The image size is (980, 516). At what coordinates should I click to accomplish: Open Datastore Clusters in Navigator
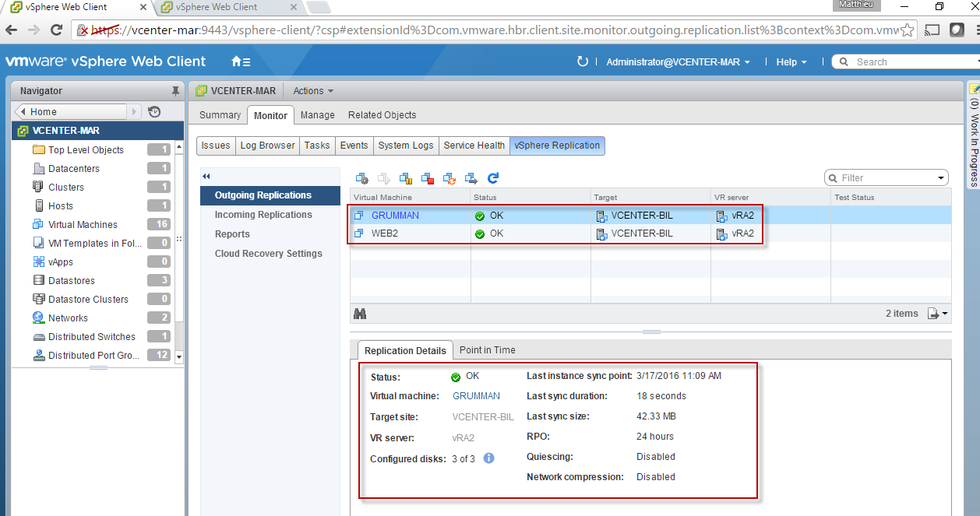[88, 299]
